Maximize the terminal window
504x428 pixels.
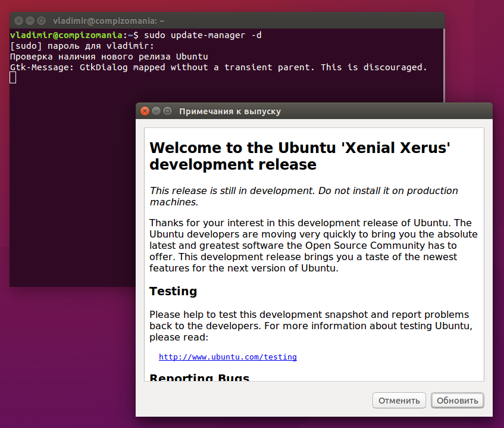(x=42, y=21)
